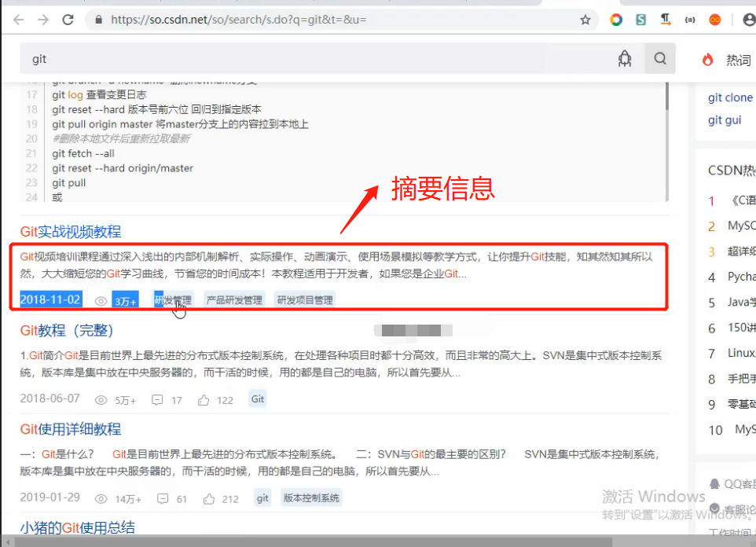The image size is (756, 547).
Task: Open hot-list item 6 starting with 150
Action: coord(741,328)
